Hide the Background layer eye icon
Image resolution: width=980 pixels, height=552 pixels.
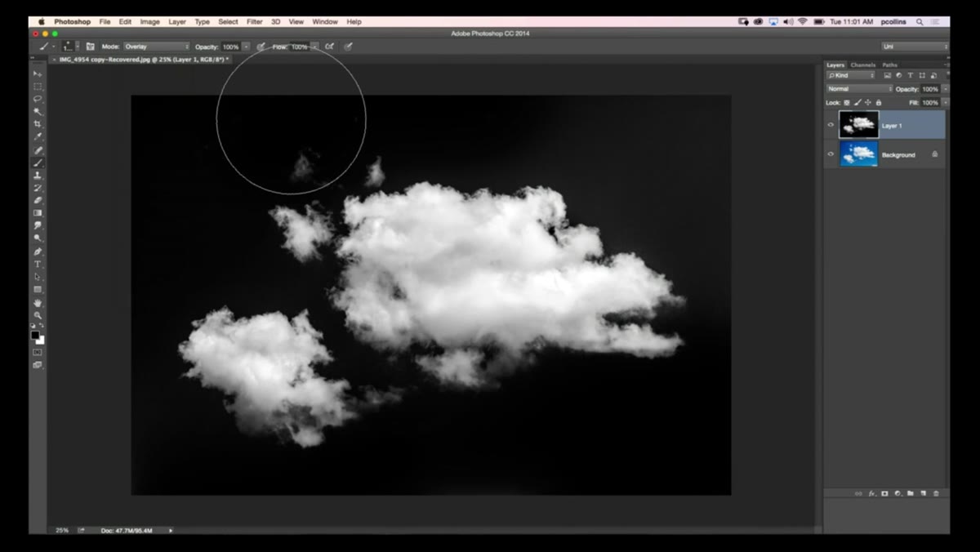point(831,154)
